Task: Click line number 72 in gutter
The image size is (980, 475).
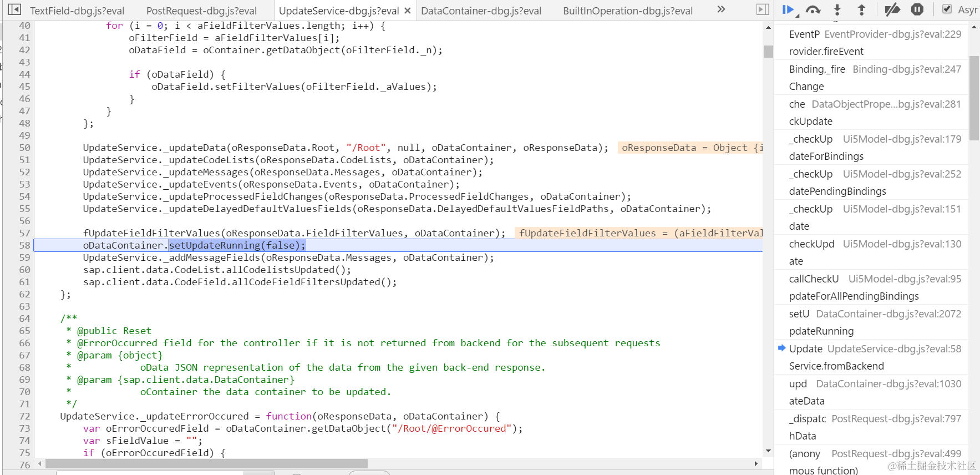Action: point(24,416)
